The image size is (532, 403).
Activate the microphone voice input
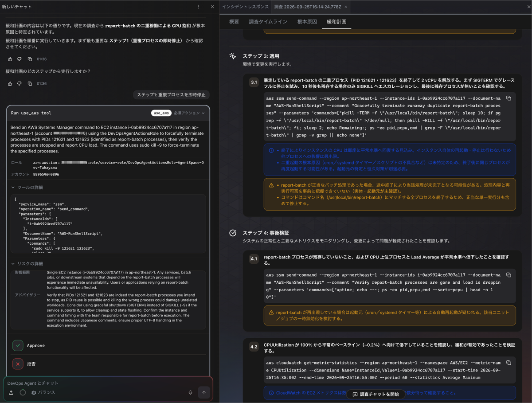(x=191, y=392)
